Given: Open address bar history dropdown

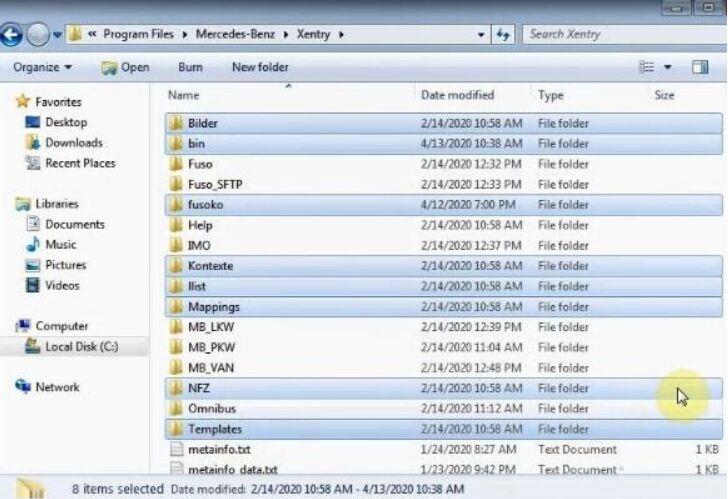Looking at the screenshot, I should (x=481, y=35).
